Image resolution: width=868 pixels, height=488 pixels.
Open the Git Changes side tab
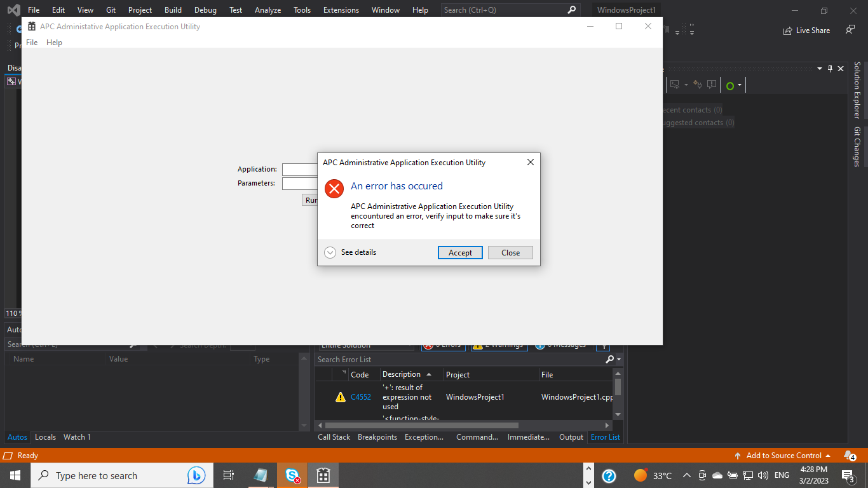click(x=857, y=147)
